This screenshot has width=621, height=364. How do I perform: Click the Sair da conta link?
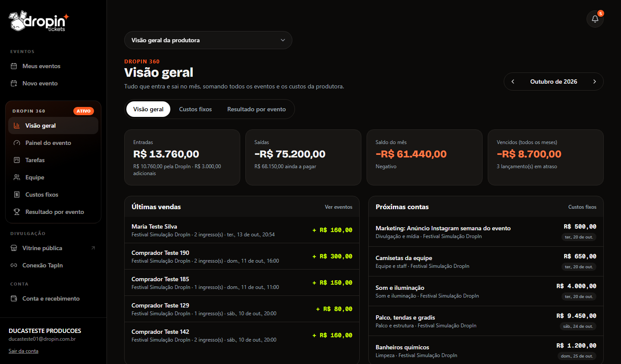click(23, 351)
